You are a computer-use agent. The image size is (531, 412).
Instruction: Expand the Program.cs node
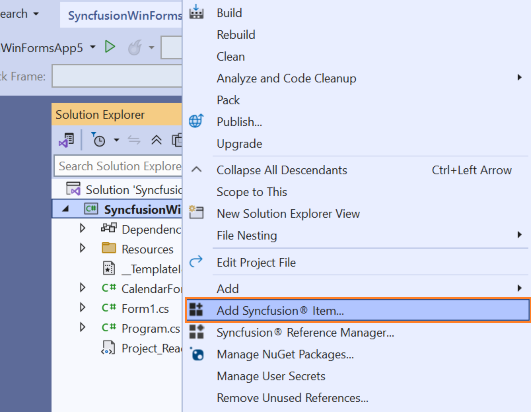(x=82, y=327)
